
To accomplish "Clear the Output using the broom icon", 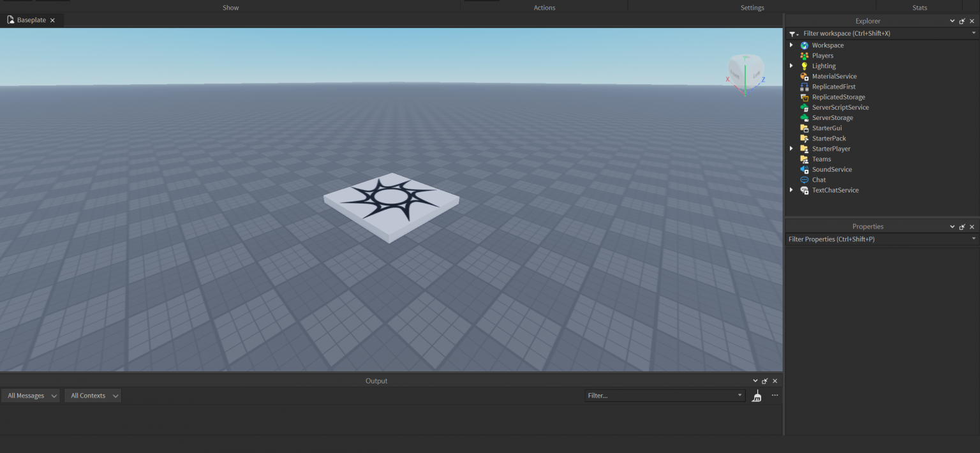I will pos(756,396).
